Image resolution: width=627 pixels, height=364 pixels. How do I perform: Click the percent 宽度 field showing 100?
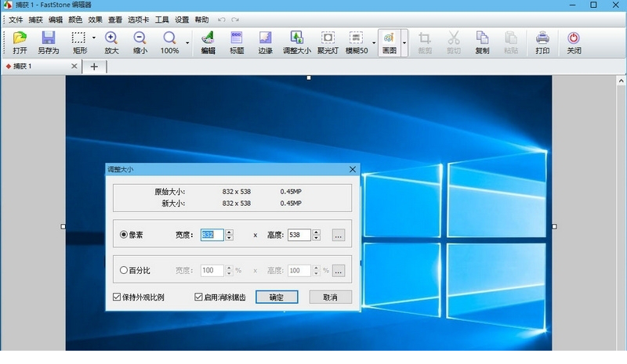(212, 270)
